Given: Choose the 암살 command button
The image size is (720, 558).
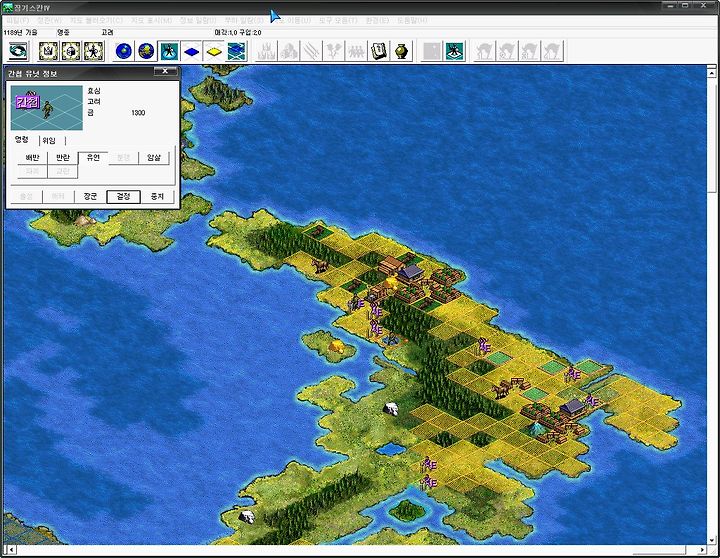Looking at the screenshot, I should click(x=154, y=158).
